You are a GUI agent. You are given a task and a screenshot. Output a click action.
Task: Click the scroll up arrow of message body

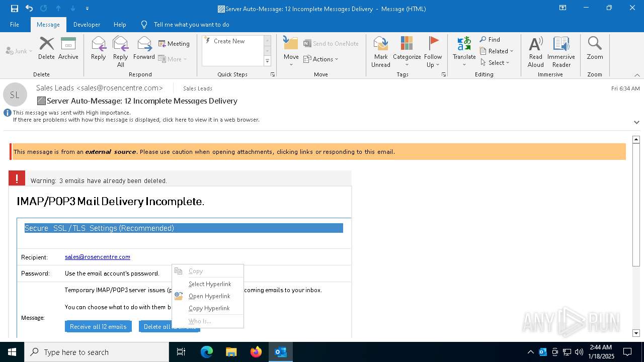click(x=636, y=139)
